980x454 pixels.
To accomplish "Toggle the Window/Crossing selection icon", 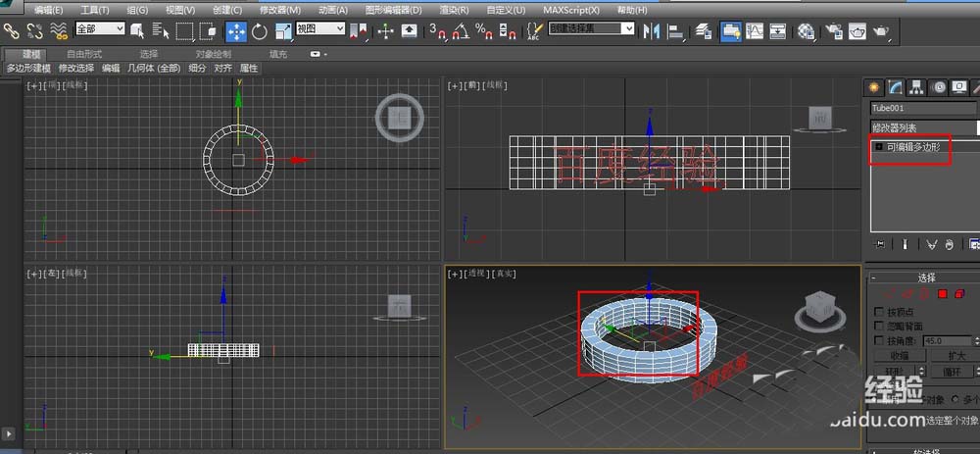I will click(x=208, y=30).
